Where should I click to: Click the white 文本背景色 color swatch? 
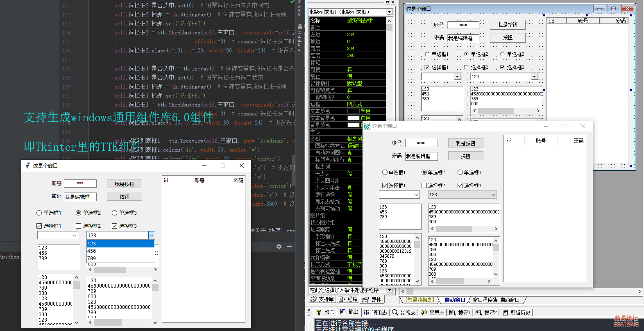[353, 118]
